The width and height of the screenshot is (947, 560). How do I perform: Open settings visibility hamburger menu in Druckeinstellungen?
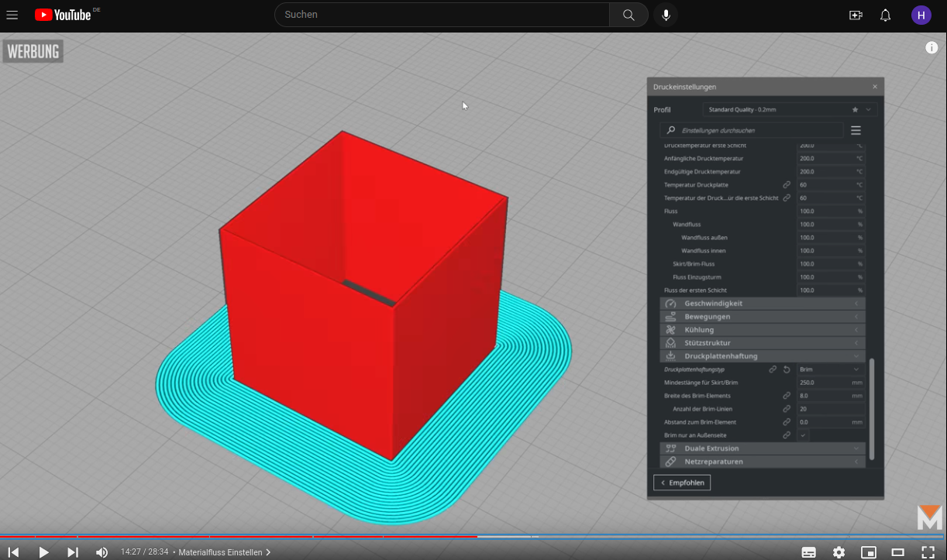pyautogui.click(x=856, y=131)
